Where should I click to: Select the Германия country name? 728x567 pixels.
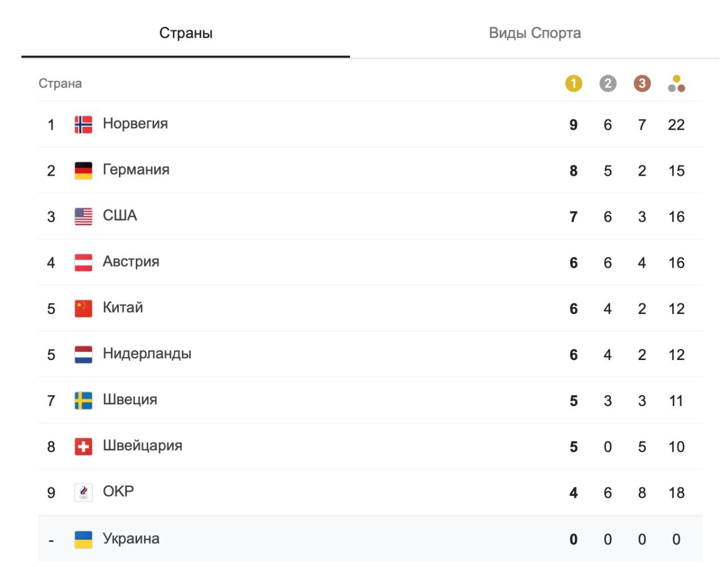click(x=136, y=170)
